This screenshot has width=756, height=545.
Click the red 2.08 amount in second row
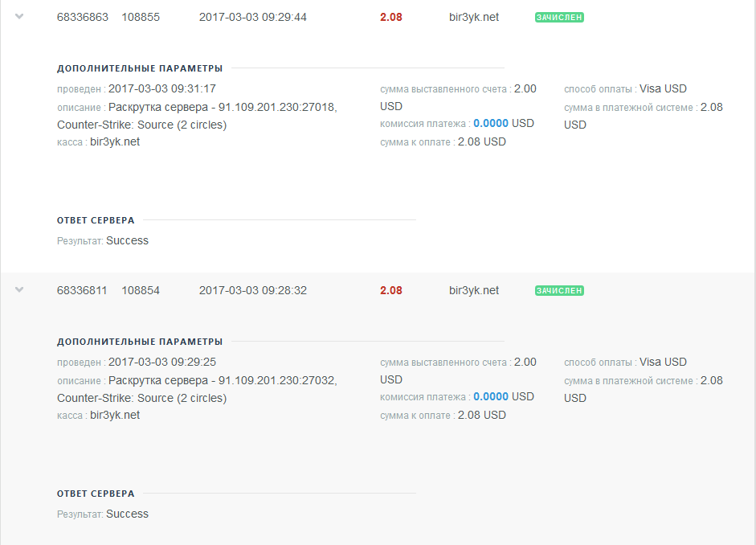tap(391, 290)
